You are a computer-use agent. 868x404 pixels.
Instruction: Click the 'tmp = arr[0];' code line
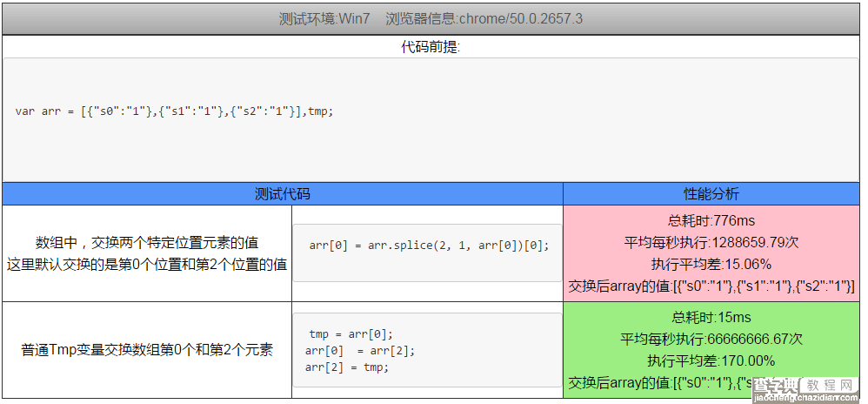[351, 334]
